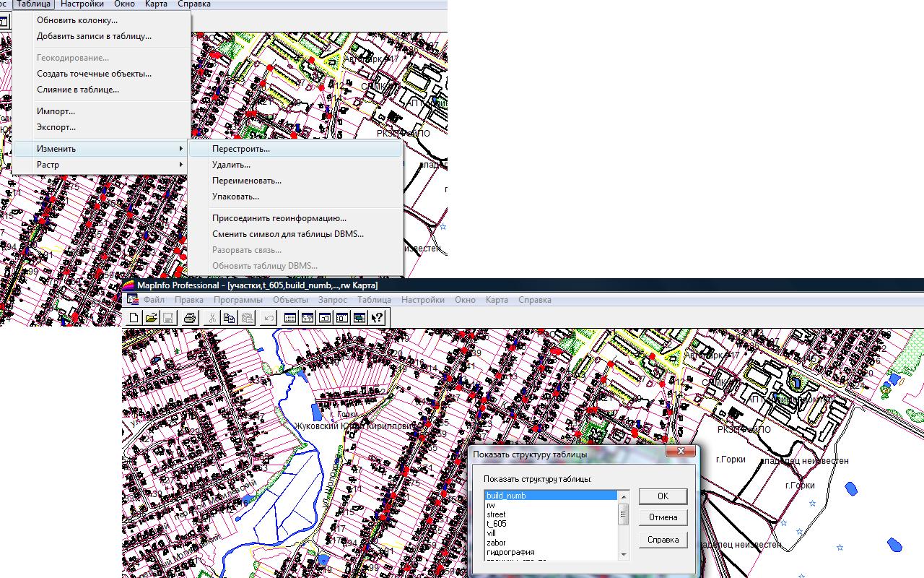Click the context Help arrow icon

coord(377,318)
